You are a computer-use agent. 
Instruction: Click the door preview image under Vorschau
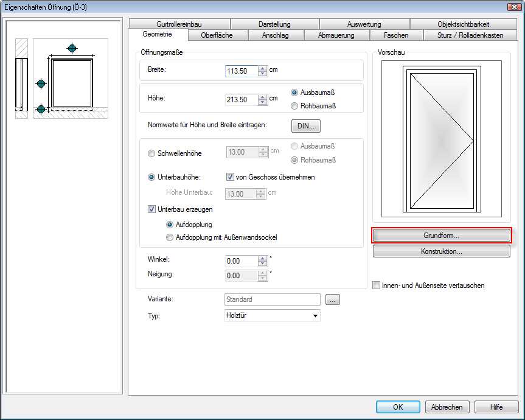[x=442, y=139]
